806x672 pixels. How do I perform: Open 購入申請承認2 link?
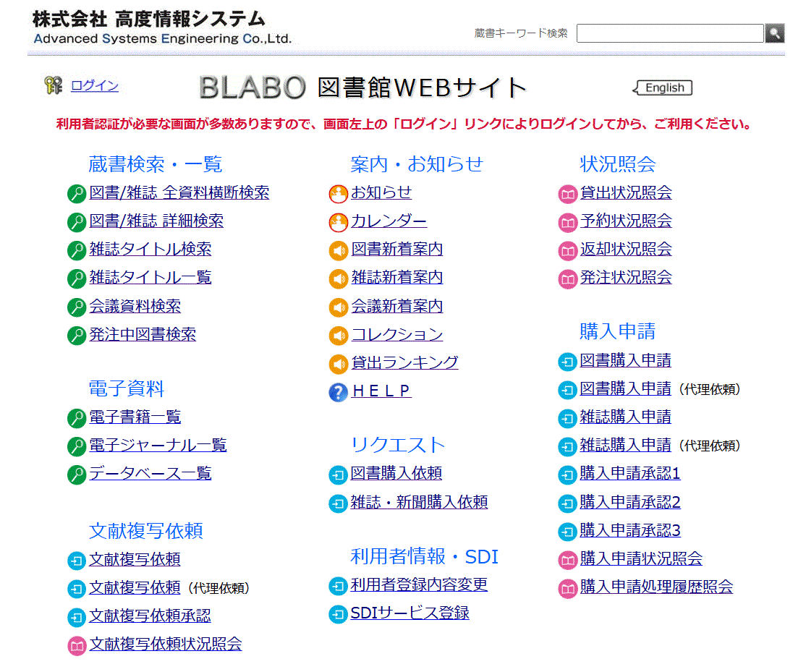tap(629, 503)
